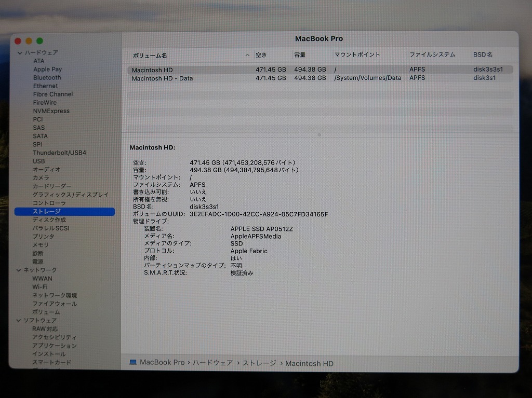Select オーディオ in the sidebar
Image resolution: width=532 pixels, height=398 pixels.
46,170
